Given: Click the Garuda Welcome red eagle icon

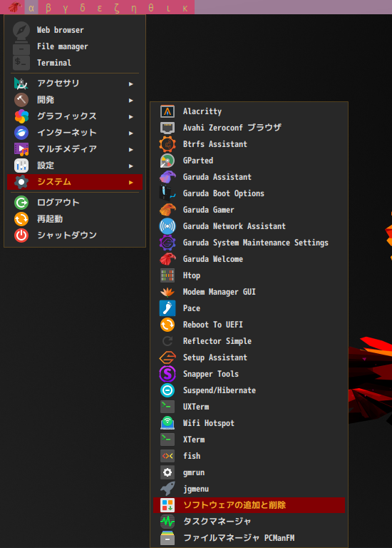Looking at the screenshot, I should [167, 259].
